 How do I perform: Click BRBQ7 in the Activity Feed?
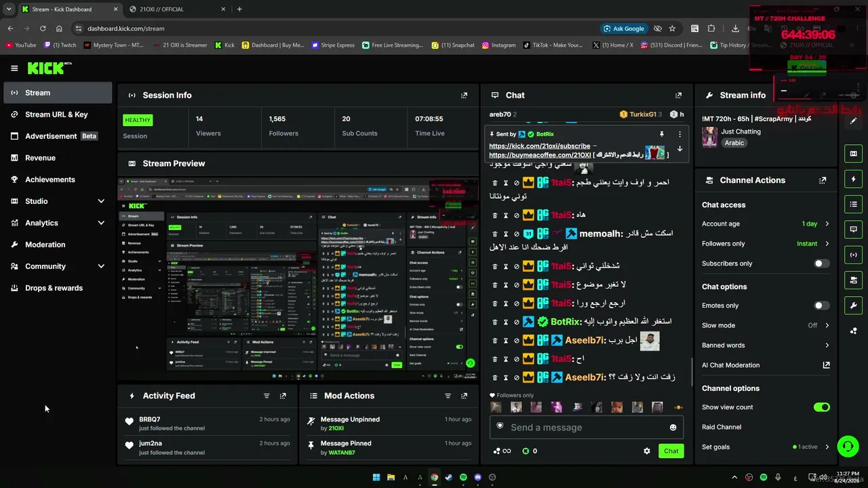tap(150, 420)
